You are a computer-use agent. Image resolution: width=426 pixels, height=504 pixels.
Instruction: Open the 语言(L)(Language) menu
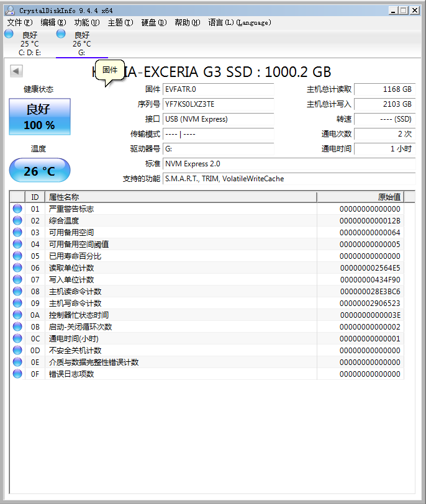click(x=240, y=22)
